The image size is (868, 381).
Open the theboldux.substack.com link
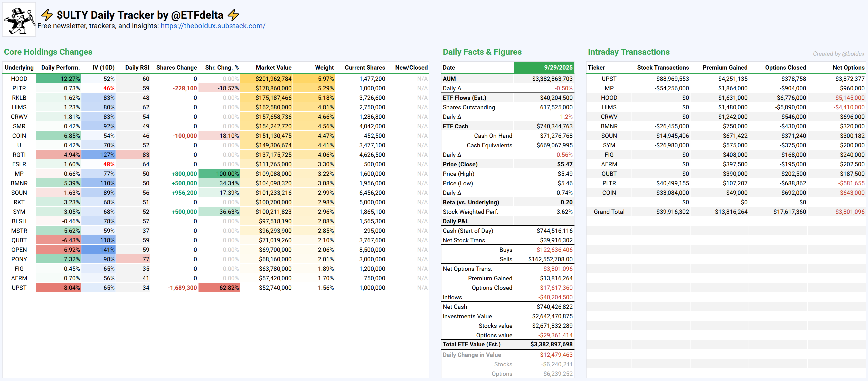point(213,26)
